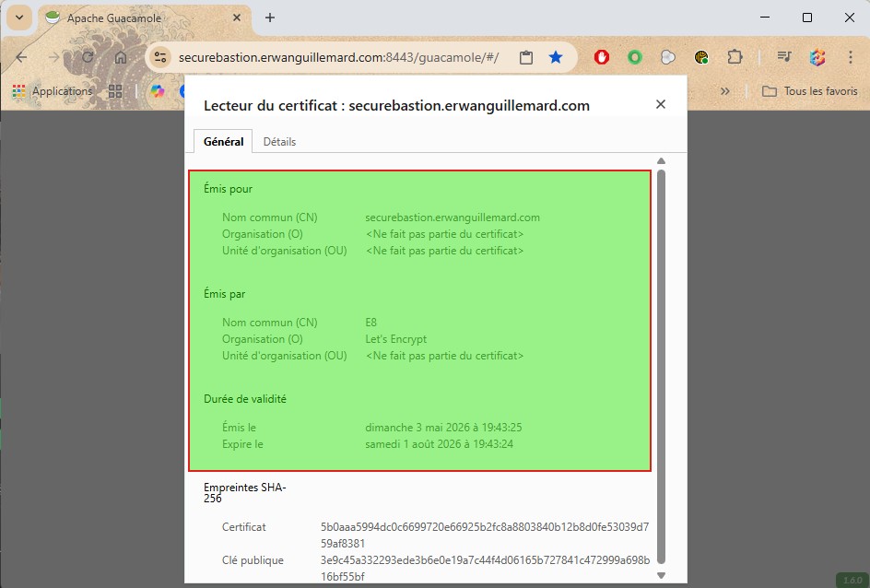Click the address bar URL

pos(338,57)
